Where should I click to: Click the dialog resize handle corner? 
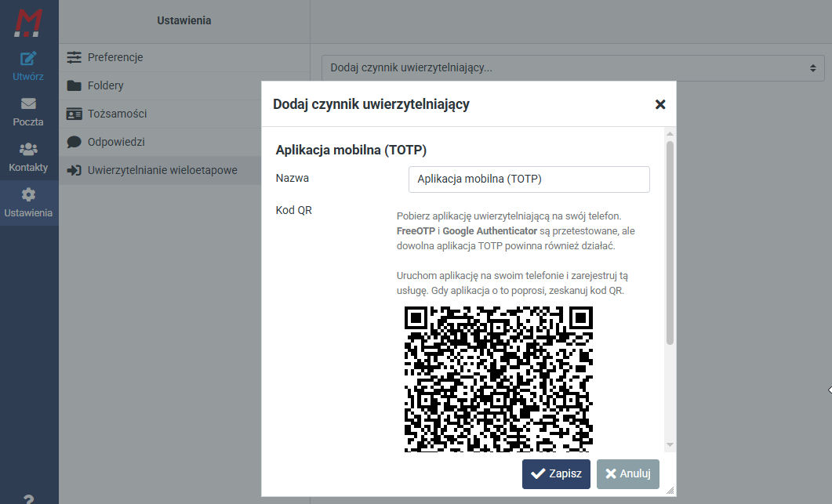[x=670, y=491]
